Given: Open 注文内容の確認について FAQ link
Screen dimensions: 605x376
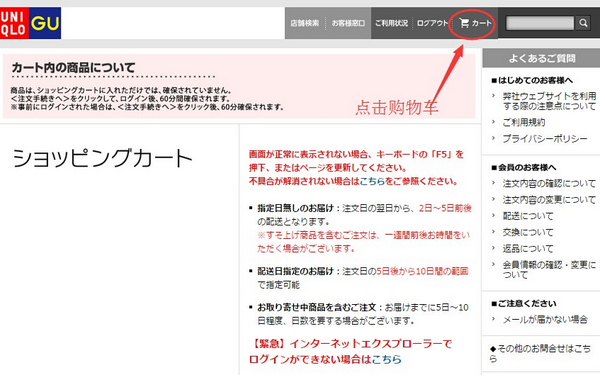Looking at the screenshot, I should [549, 183].
